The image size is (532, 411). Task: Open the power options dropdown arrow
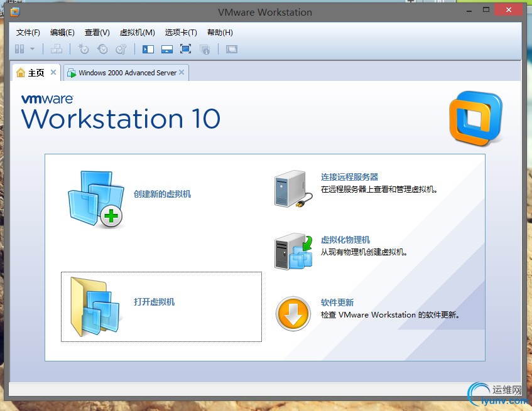tap(32, 49)
